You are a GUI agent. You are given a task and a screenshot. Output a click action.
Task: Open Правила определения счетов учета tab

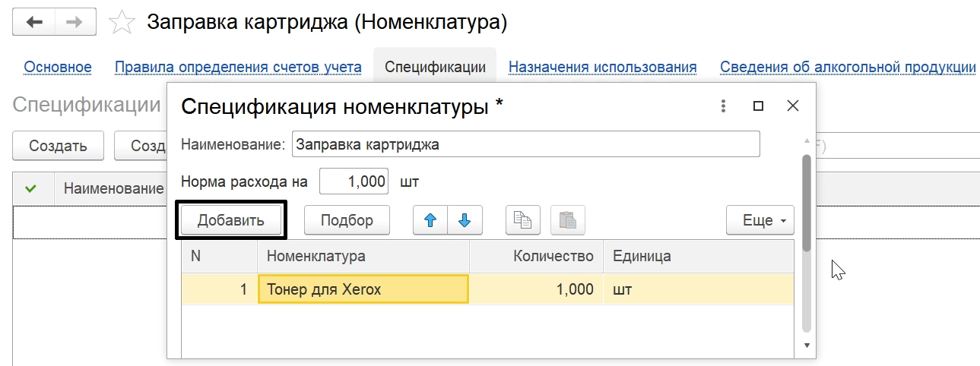pos(238,67)
